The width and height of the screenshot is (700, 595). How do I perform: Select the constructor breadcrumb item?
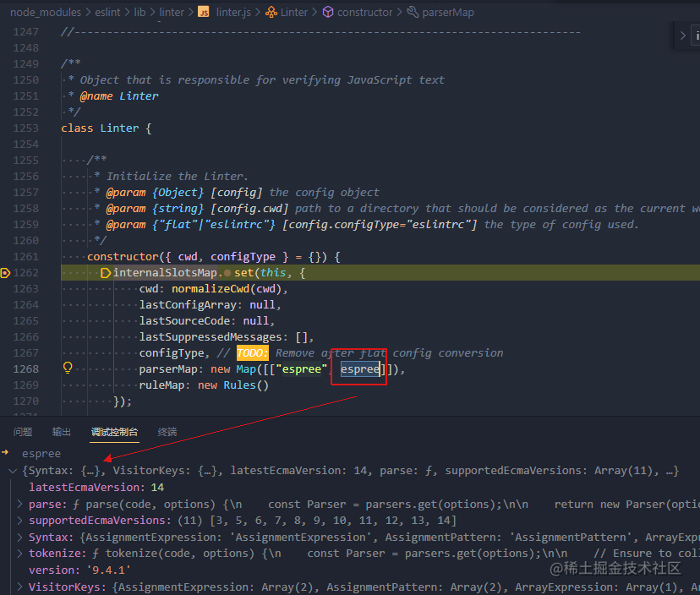point(364,13)
